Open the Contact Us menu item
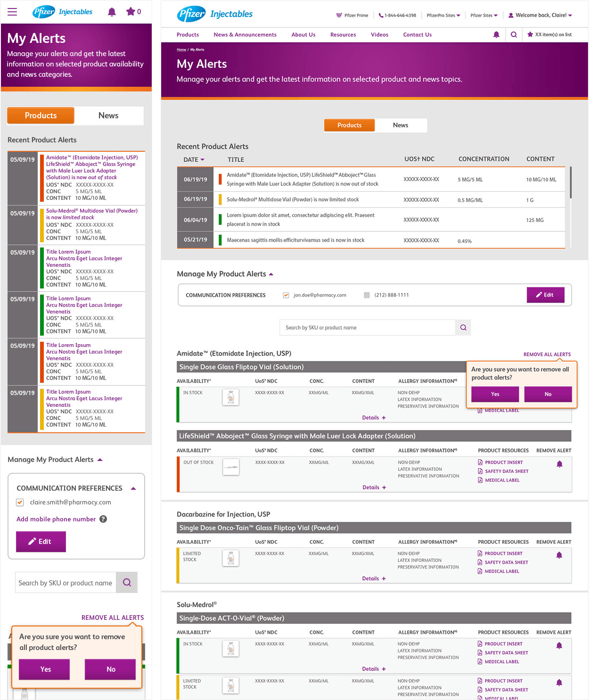589x700 pixels. tap(417, 34)
